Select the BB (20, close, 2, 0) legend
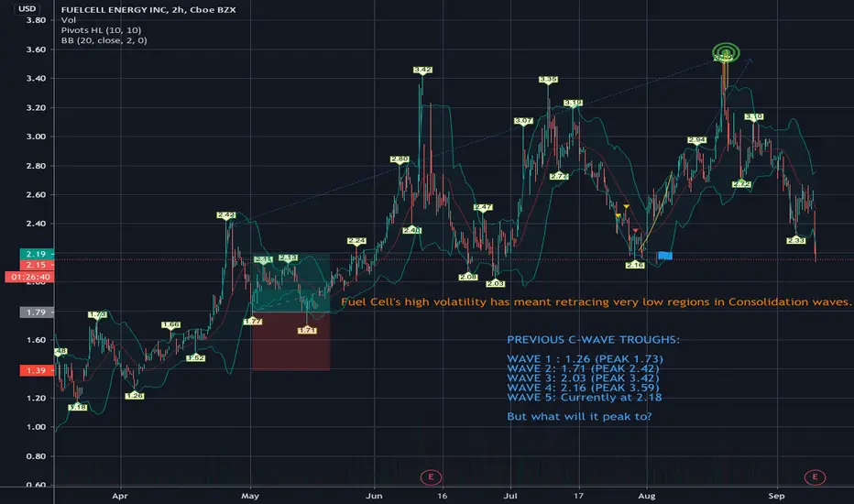 coord(104,40)
